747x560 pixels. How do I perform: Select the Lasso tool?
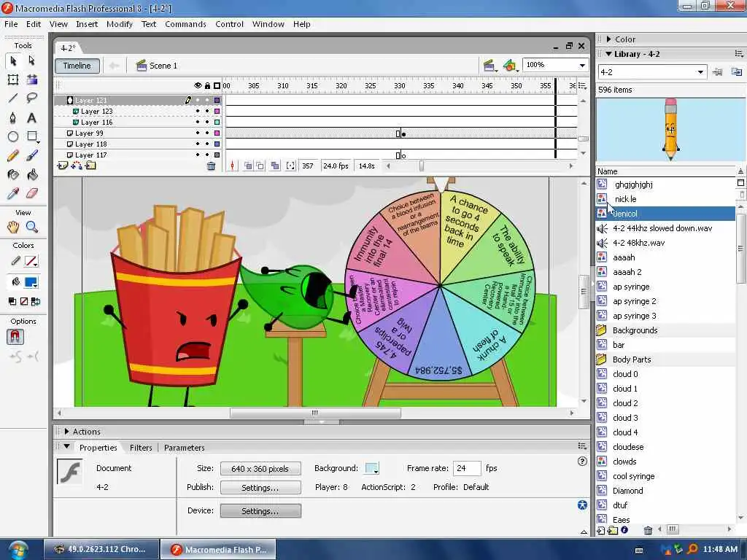(32, 98)
